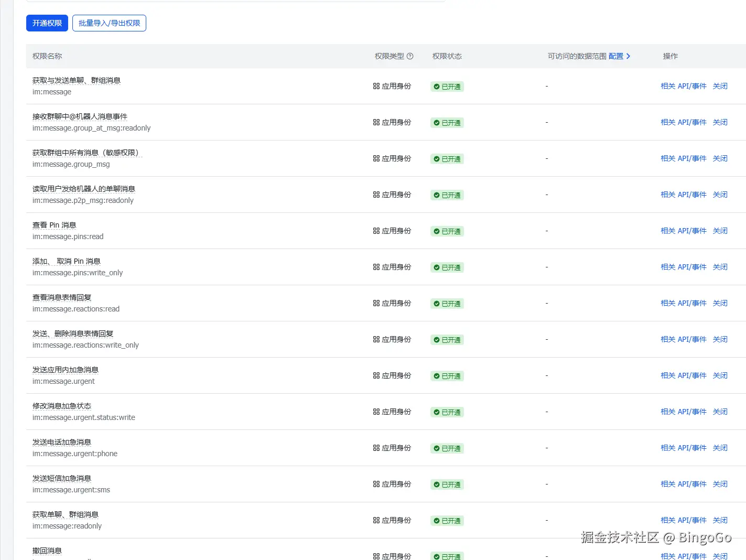The image size is (746, 560).
Task: Click the 应用身份 icon for 查看 Pin 消息
Action: click(376, 231)
